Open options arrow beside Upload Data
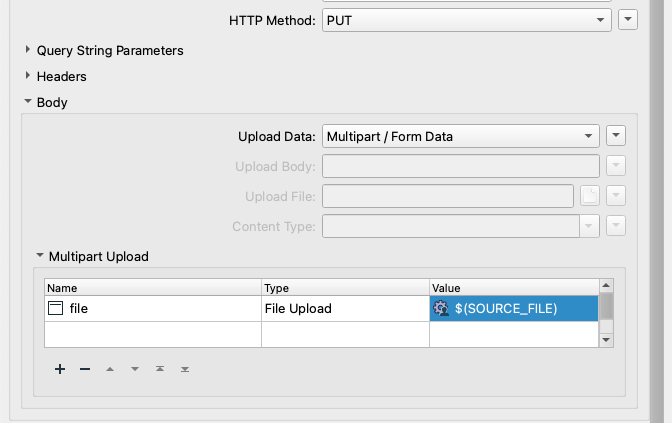 (x=616, y=135)
